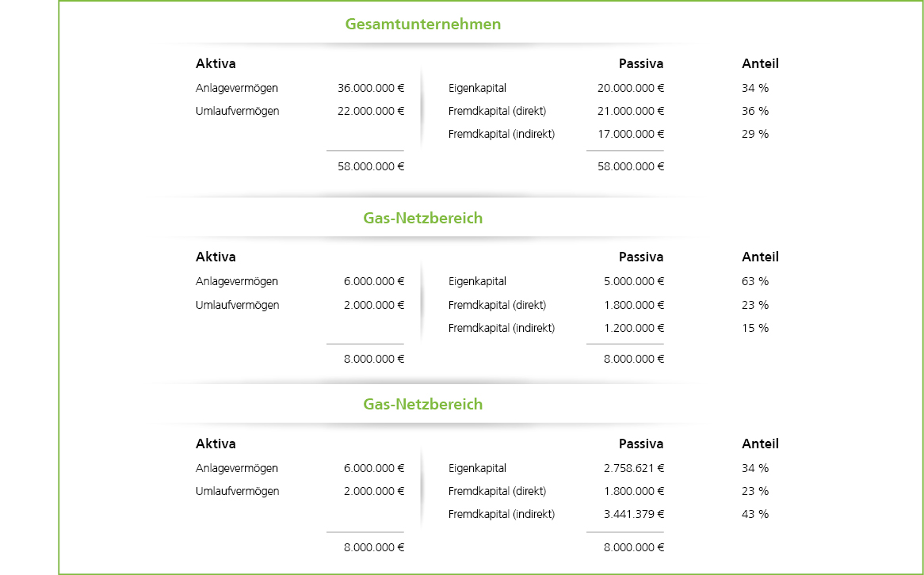Select the 15 % Anteil value

(755, 328)
